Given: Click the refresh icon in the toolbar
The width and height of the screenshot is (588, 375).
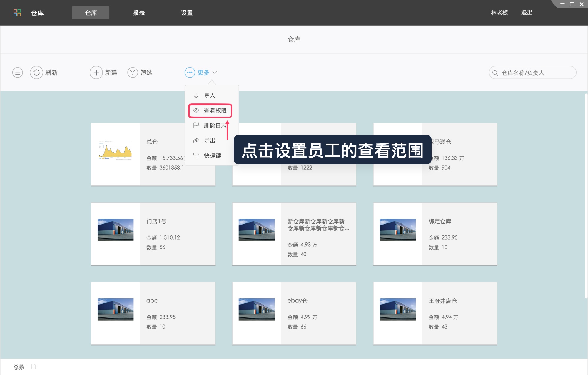Looking at the screenshot, I should [x=36, y=72].
